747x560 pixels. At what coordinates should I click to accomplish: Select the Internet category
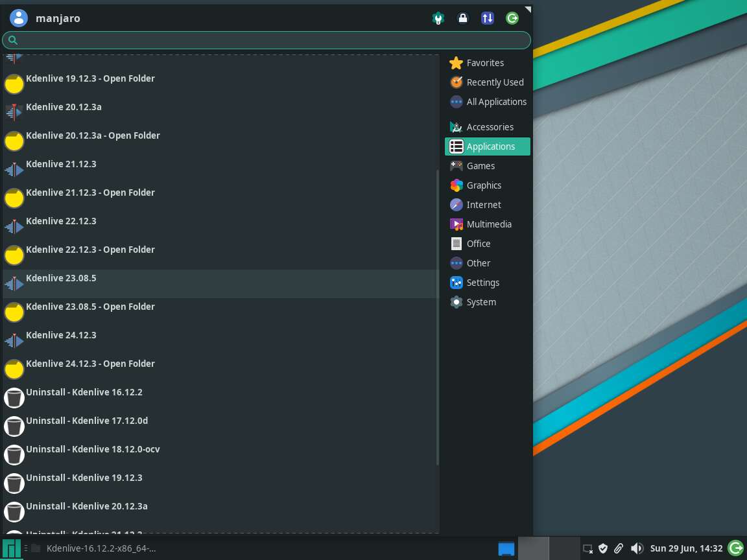click(488, 205)
